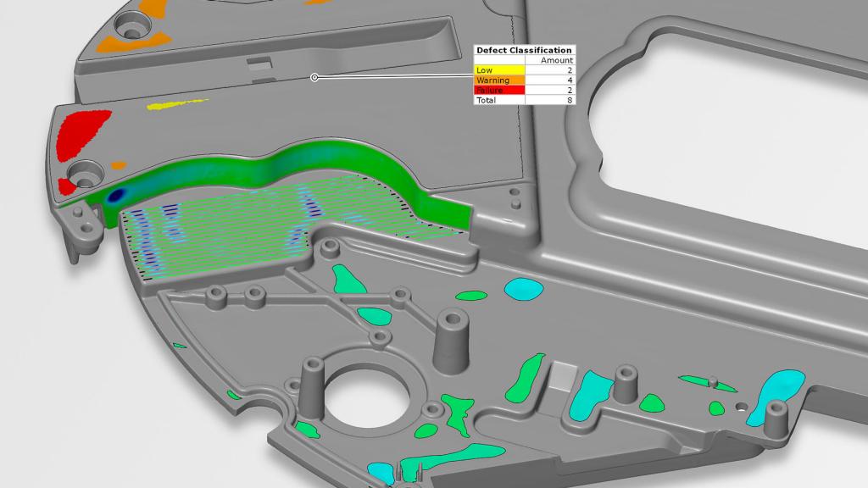Click the Total amount value 8
This screenshot has height=488, width=868.
569,100
